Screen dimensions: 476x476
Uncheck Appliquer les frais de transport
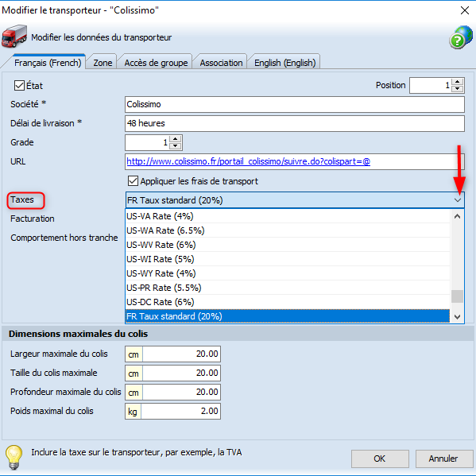(x=133, y=181)
